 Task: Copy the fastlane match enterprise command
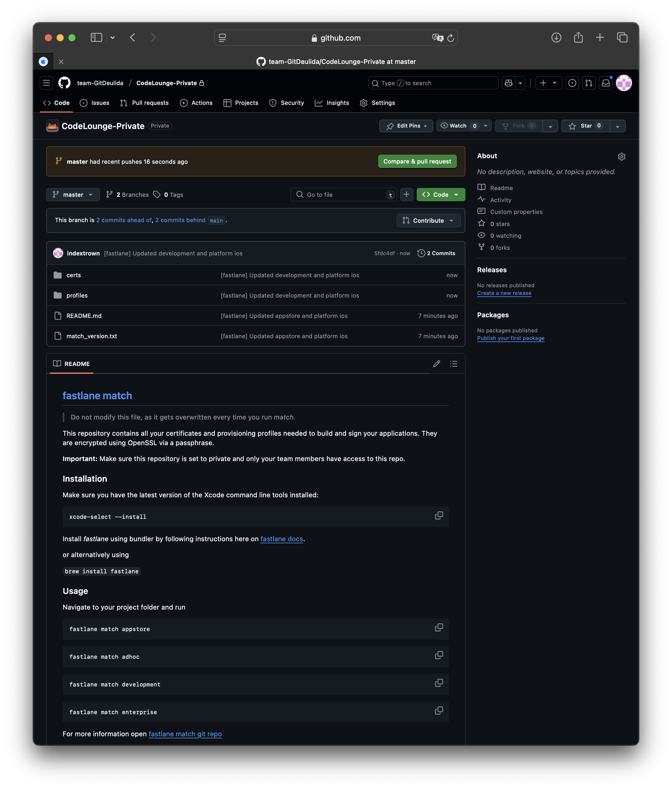(439, 711)
